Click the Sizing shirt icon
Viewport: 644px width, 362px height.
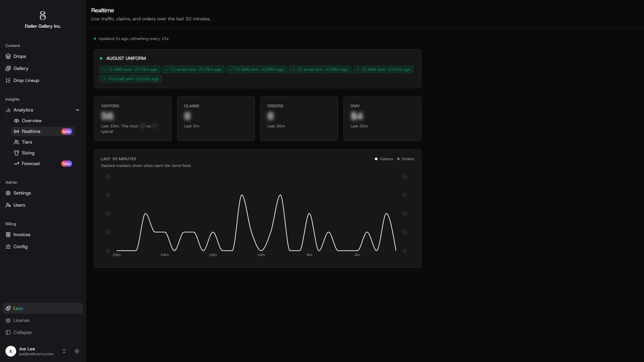click(x=16, y=153)
